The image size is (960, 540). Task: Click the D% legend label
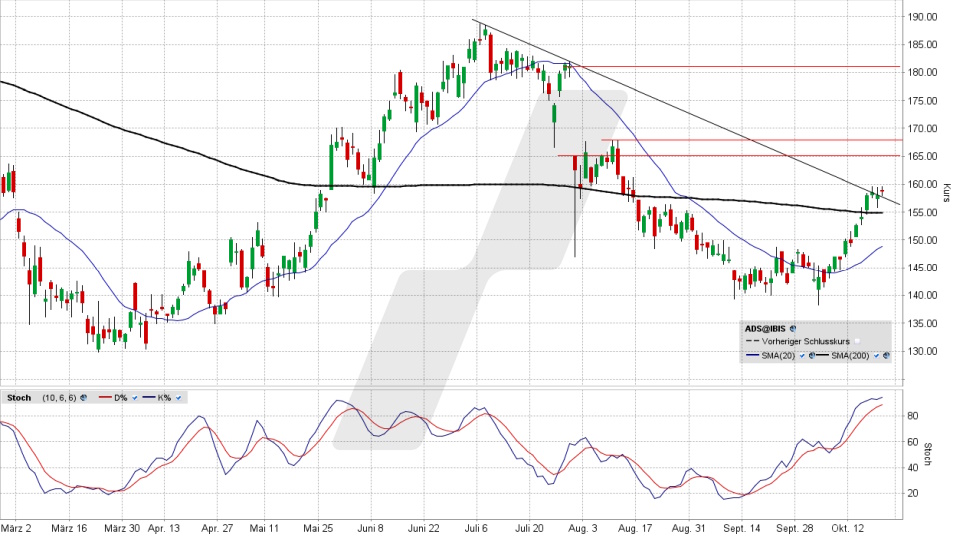[121, 398]
